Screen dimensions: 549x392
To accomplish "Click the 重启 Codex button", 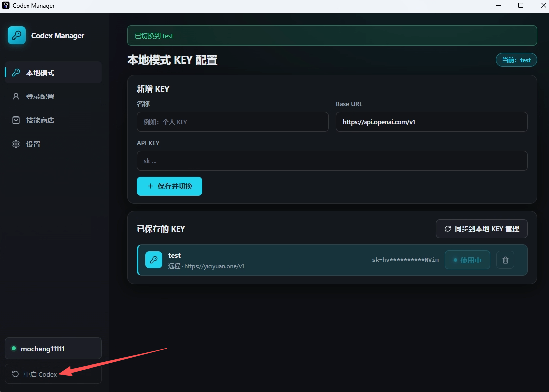I will [53, 374].
